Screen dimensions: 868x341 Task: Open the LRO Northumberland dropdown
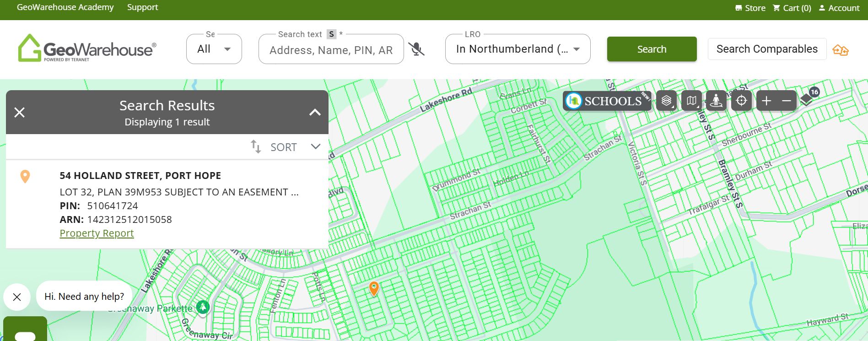[518, 49]
